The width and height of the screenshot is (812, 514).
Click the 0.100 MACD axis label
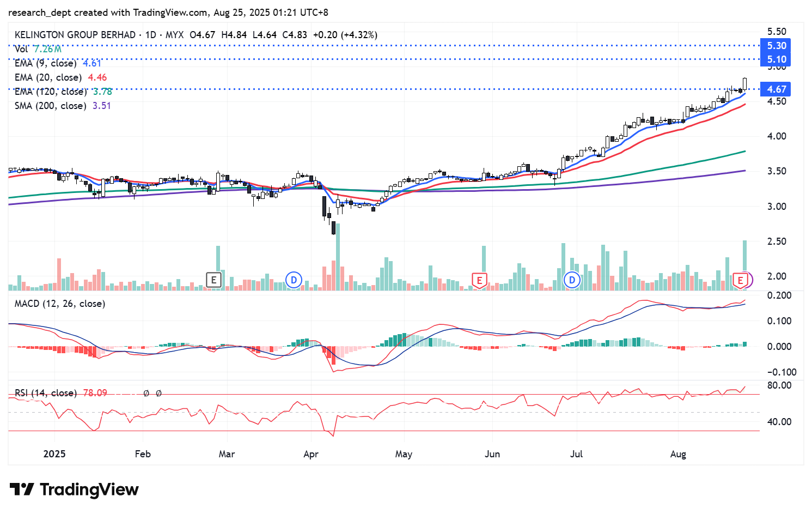pos(779,321)
